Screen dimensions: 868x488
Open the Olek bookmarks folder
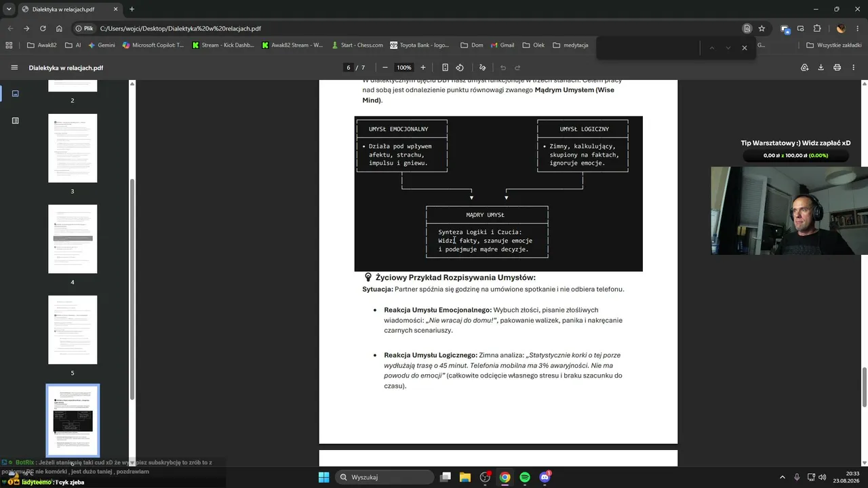coord(534,45)
